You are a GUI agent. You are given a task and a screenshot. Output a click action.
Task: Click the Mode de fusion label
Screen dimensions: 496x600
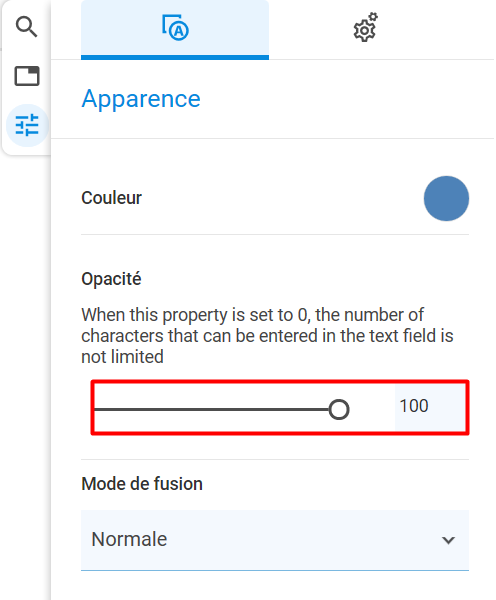coord(142,484)
